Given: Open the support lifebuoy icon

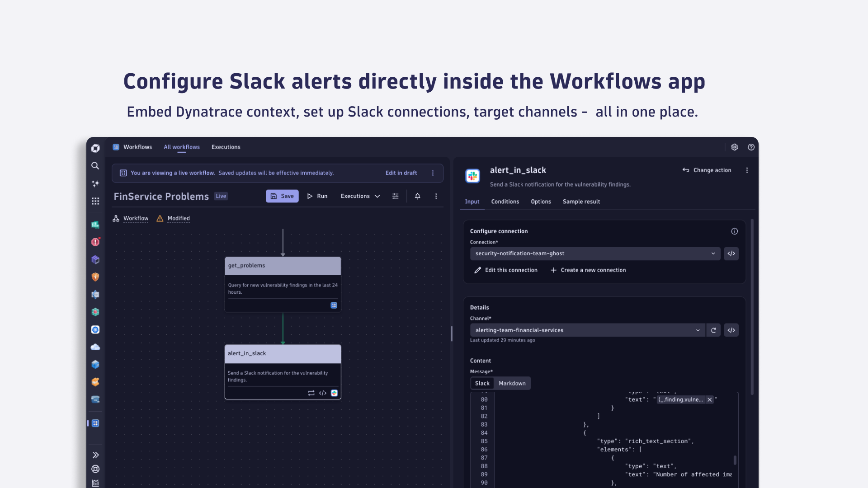Looking at the screenshot, I should 95,469.
